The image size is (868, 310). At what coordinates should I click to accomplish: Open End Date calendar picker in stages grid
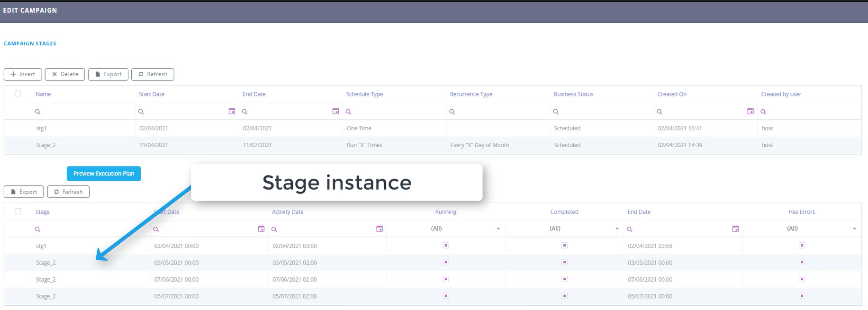[335, 111]
